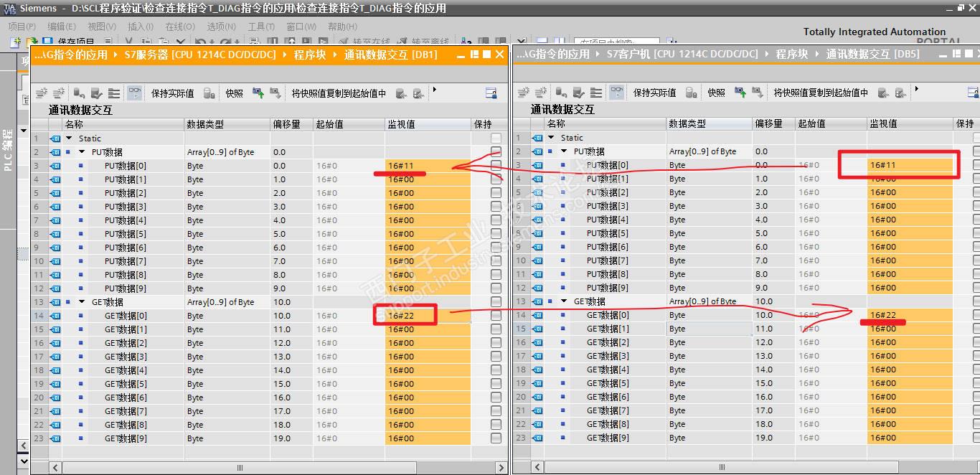
Task: Click 保持实际值 in the DB5 toolbar
Action: pyautogui.click(x=654, y=93)
